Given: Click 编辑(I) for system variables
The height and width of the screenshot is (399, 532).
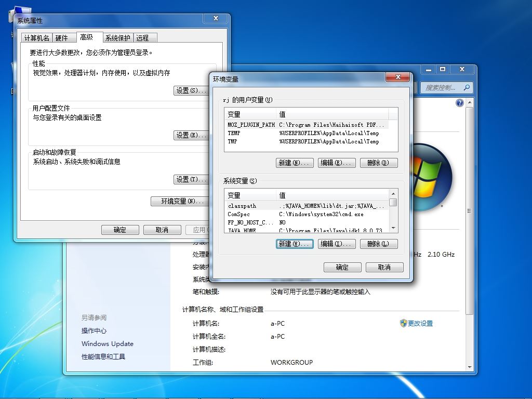Looking at the screenshot, I should point(337,244).
